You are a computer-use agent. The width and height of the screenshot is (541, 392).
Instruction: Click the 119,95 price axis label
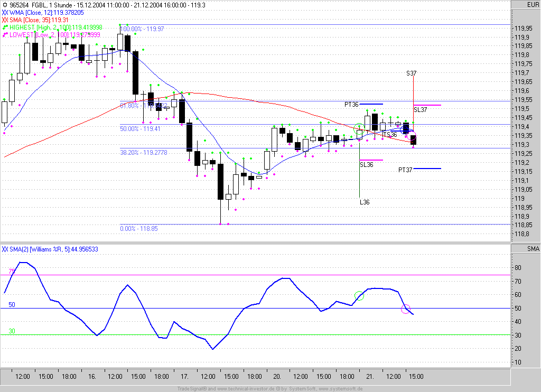pyautogui.click(x=524, y=29)
